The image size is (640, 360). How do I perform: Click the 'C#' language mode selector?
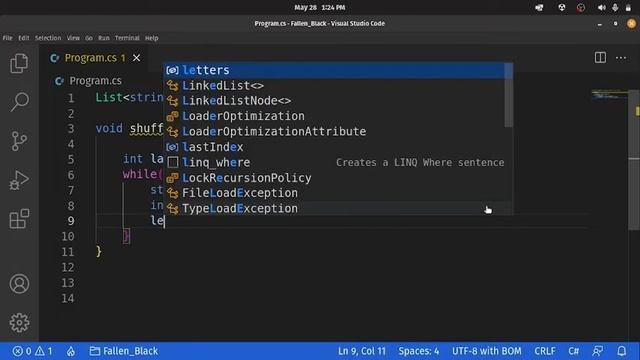[x=573, y=351]
